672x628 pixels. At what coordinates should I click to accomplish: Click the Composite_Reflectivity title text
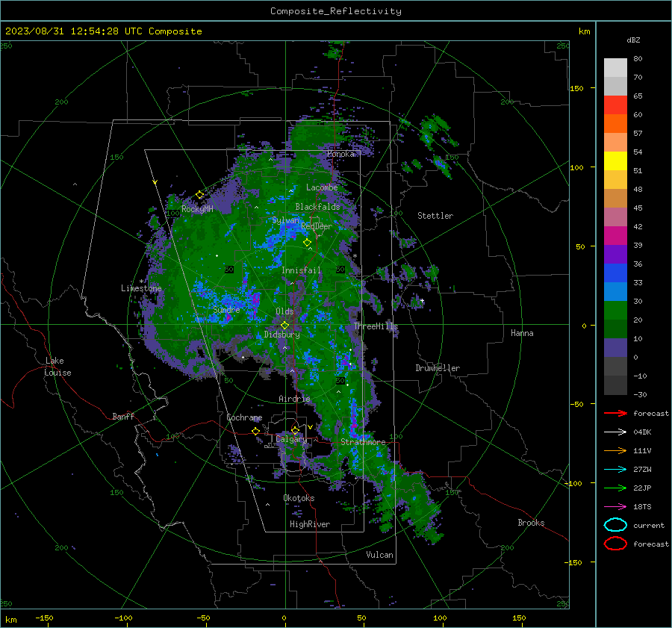tap(335, 11)
